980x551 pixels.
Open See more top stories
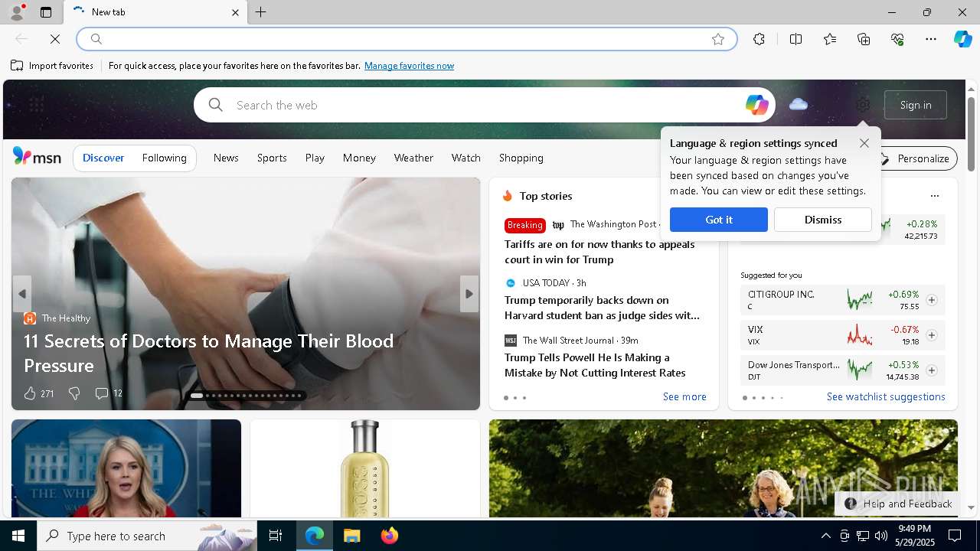tap(684, 396)
